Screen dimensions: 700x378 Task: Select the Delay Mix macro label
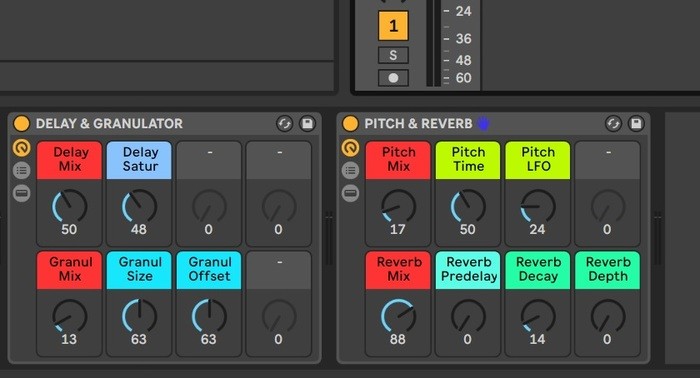tap(70, 160)
